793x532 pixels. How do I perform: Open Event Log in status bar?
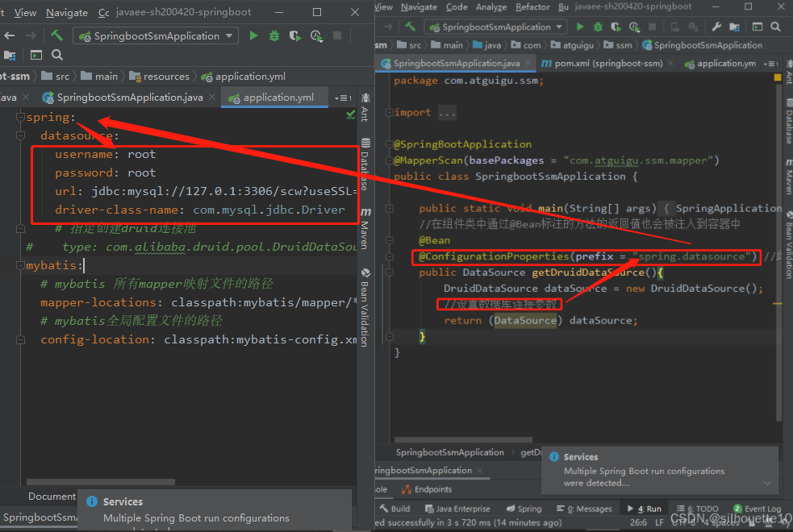pyautogui.click(x=757, y=509)
